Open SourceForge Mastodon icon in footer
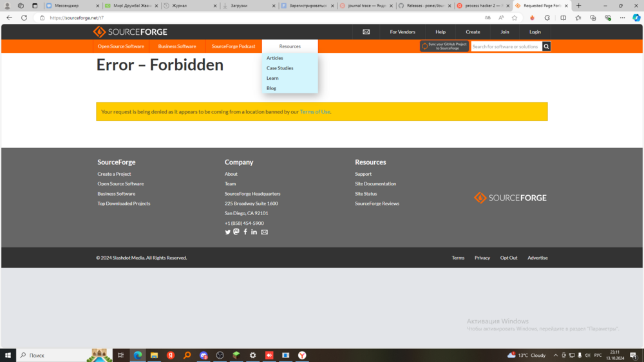The image size is (644, 362). (x=236, y=232)
